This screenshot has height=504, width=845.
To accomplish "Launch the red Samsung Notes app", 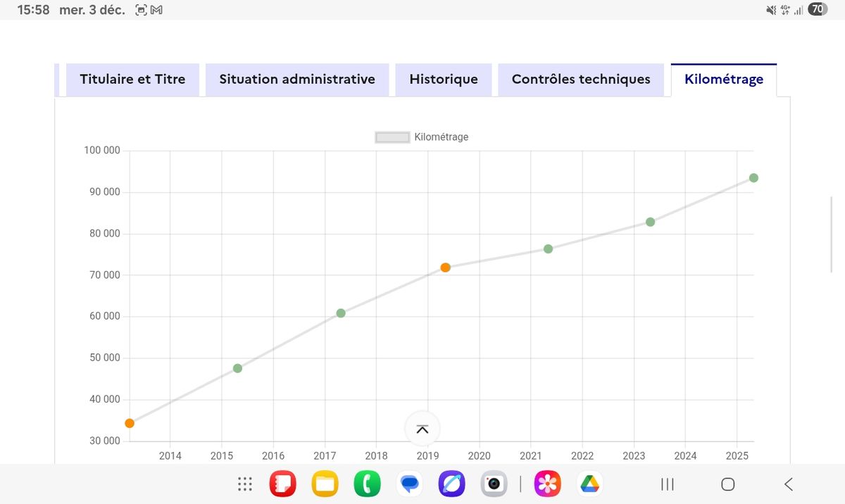I will (x=283, y=484).
